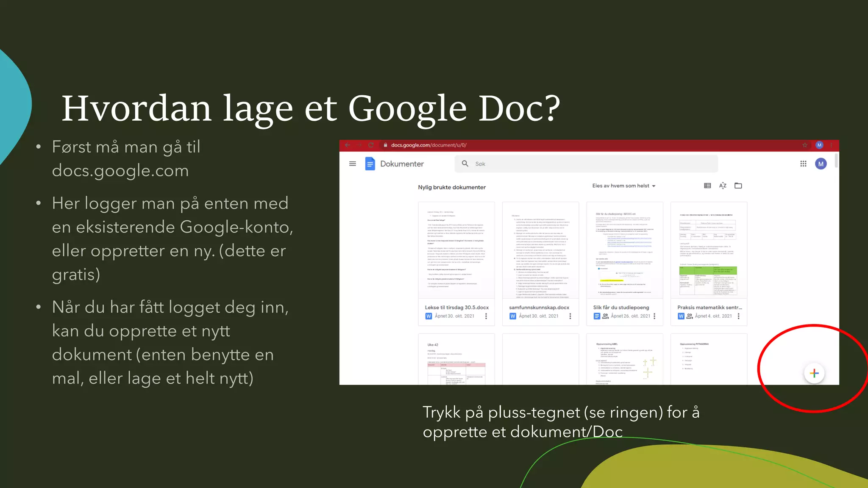Click the 'Nylig brukte dokumenter' heading
868x488 pixels.
(x=452, y=187)
